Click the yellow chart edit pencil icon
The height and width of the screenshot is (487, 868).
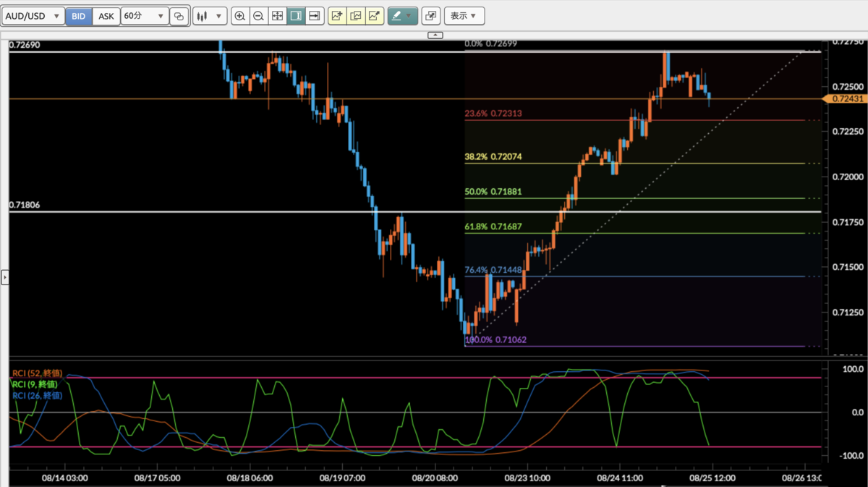[373, 16]
